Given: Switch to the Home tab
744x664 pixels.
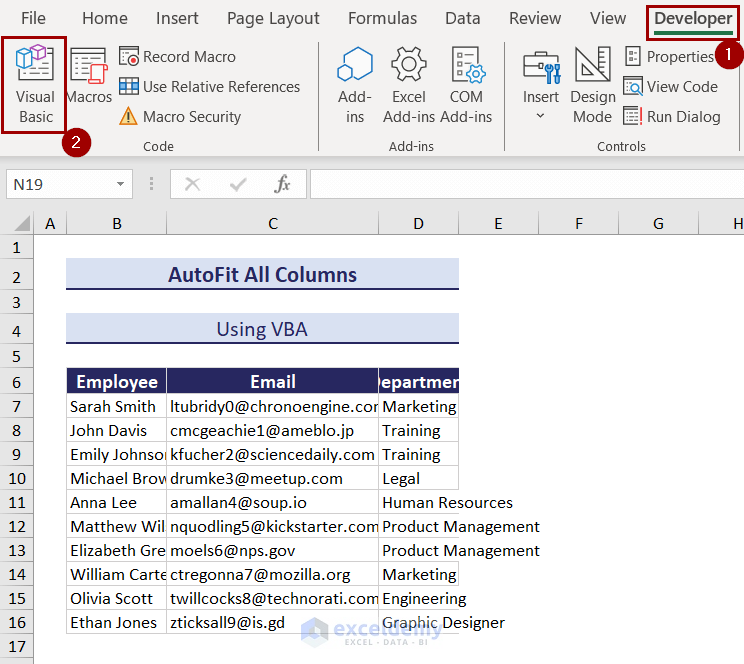Looking at the screenshot, I should 105,19.
